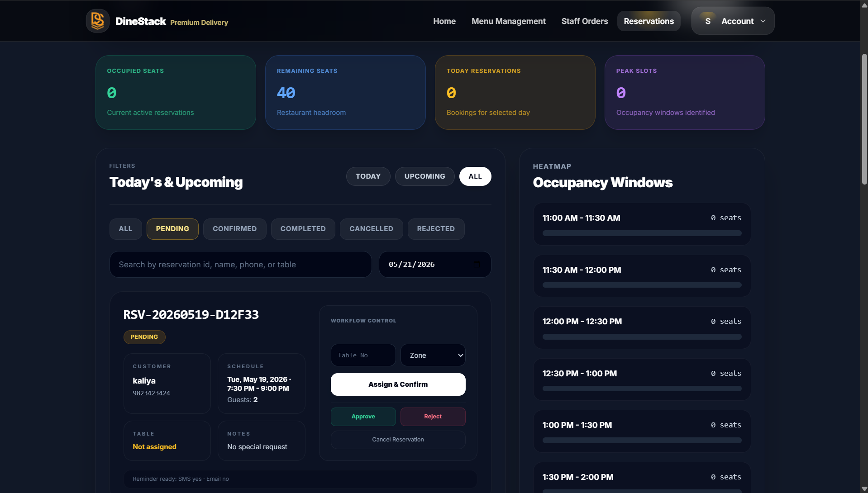Expand the Account dropdown chevron

(x=763, y=21)
